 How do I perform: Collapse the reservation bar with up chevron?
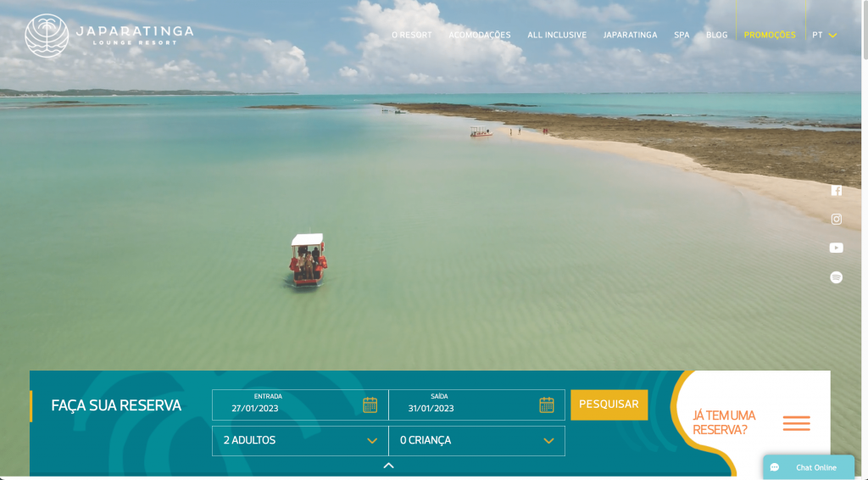388,466
